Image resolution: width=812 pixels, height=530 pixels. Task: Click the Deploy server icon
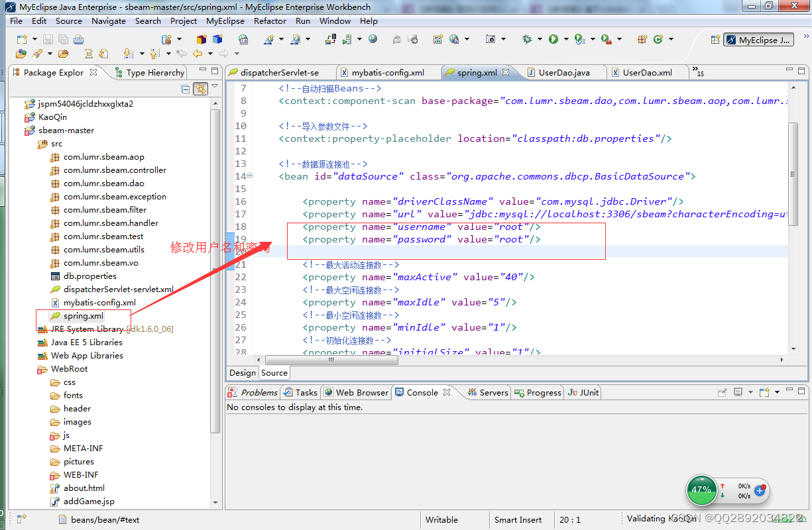[330, 40]
